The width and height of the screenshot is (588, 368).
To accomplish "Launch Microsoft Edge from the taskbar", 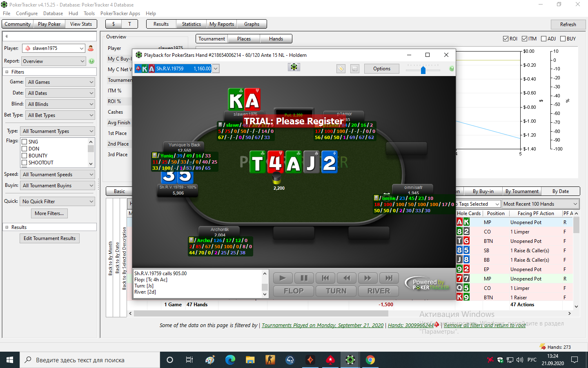I will point(230,360).
